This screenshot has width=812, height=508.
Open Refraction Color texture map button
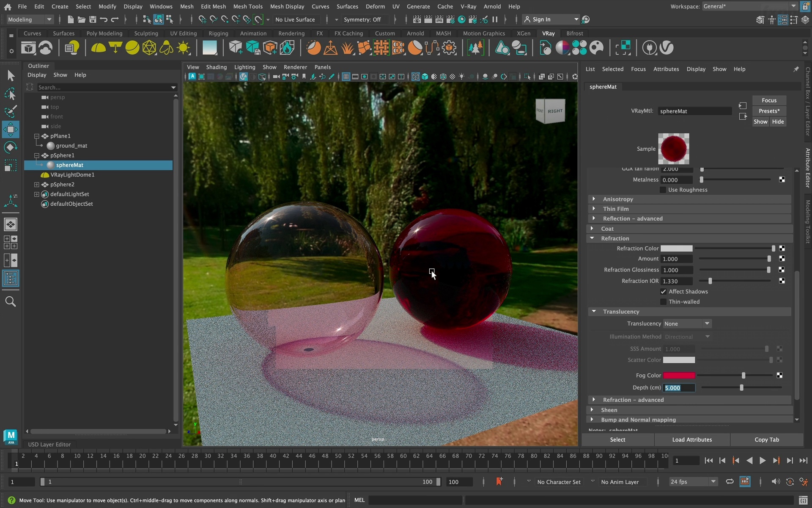coord(782,248)
